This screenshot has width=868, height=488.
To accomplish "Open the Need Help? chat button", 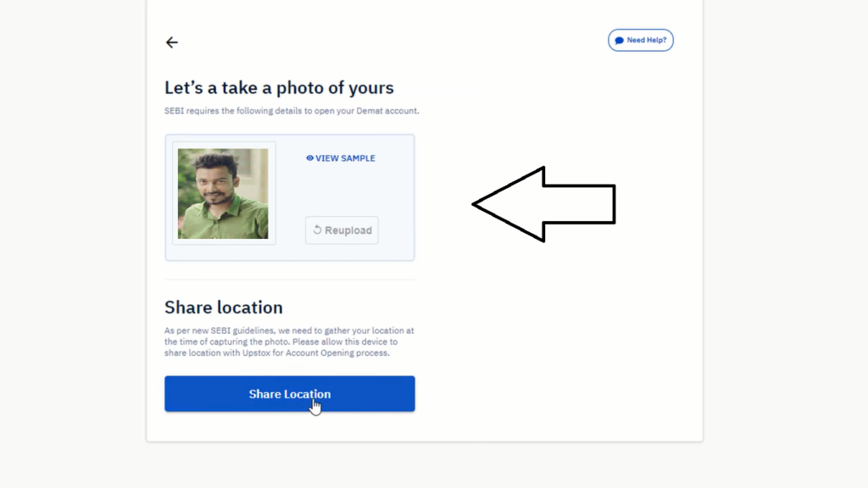I will (641, 41).
